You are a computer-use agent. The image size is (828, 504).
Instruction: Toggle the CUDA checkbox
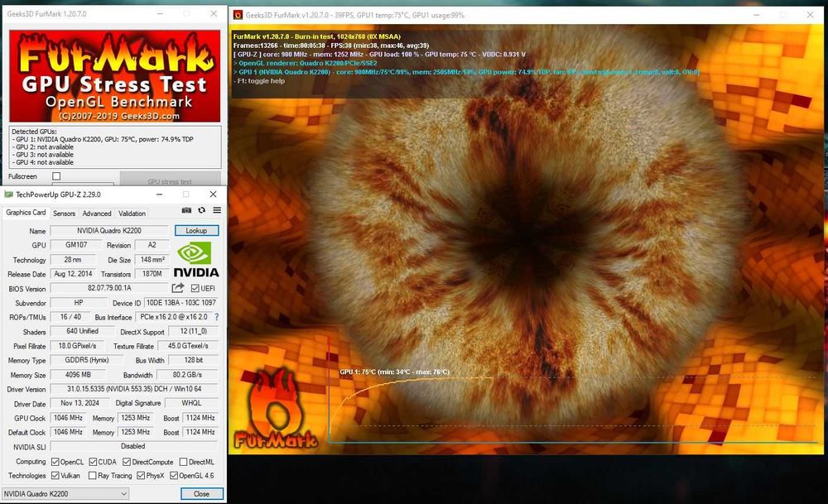[x=93, y=462]
